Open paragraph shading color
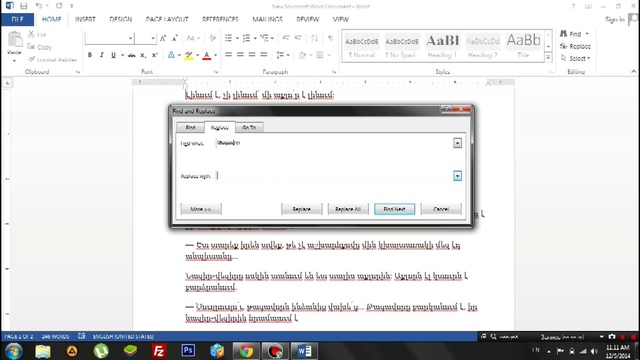 coord(302,55)
